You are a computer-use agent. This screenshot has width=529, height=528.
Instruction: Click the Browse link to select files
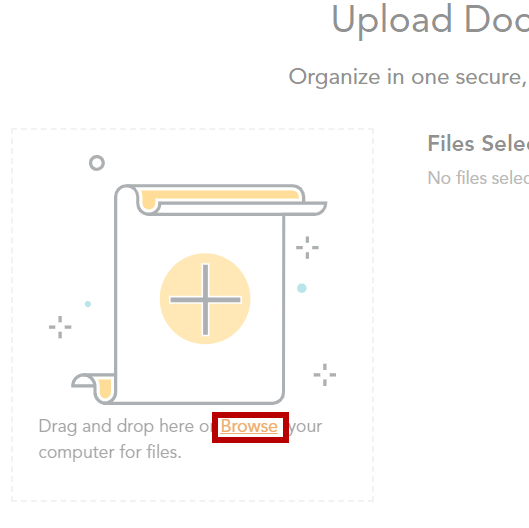pos(249,426)
